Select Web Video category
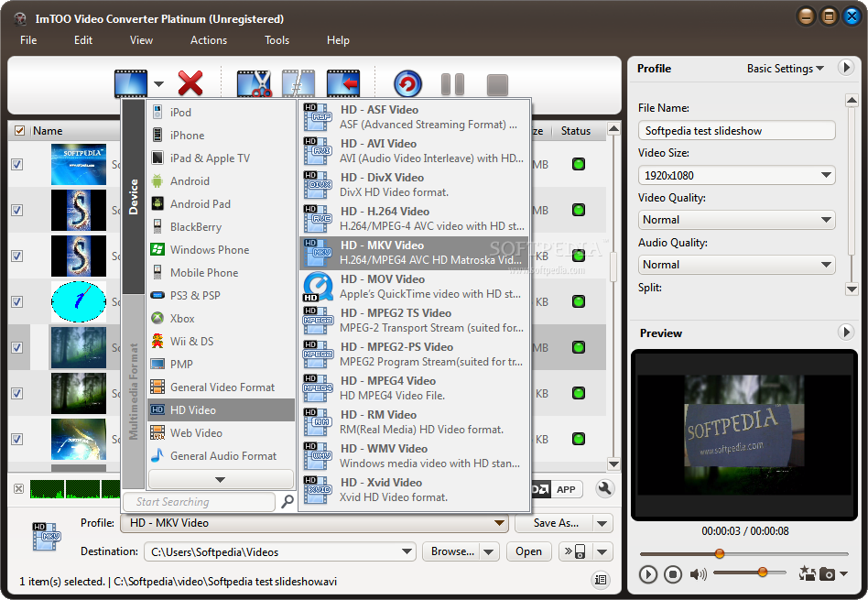The height and width of the screenshot is (600, 868). (x=222, y=433)
